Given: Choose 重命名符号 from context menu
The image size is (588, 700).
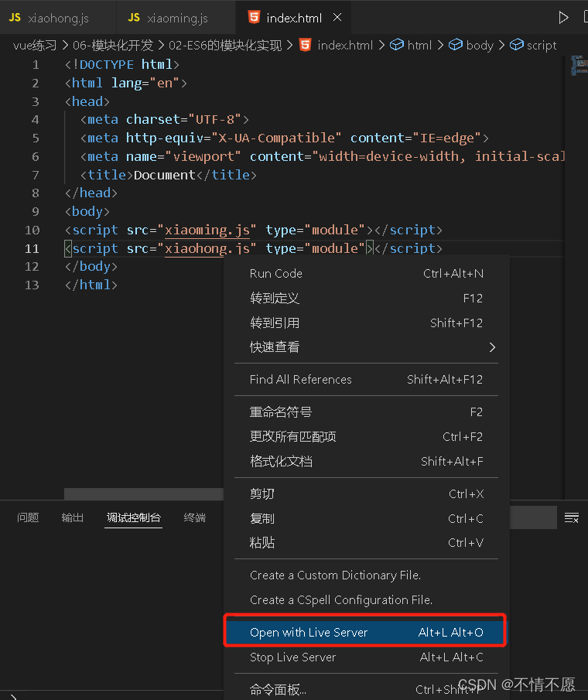Looking at the screenshot, I should (366, 411).
